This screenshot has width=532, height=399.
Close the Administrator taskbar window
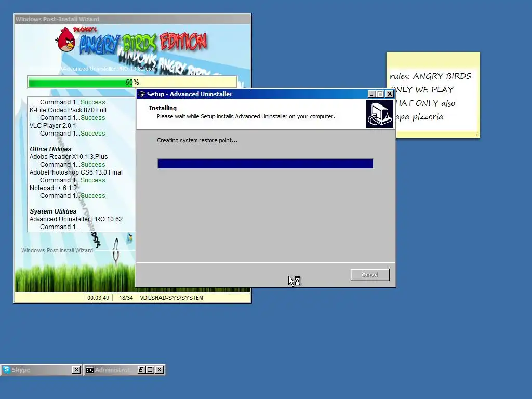tap(159, 370)
